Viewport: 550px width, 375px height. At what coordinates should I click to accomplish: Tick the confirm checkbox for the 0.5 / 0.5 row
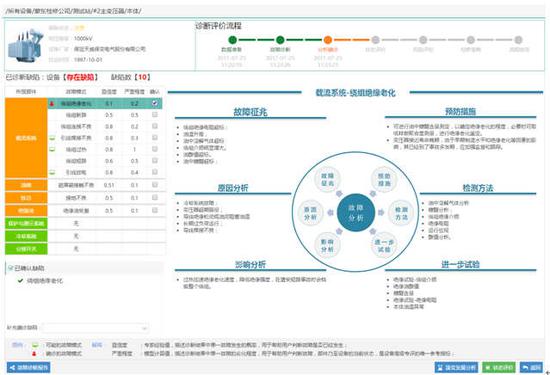coord(155,115)
